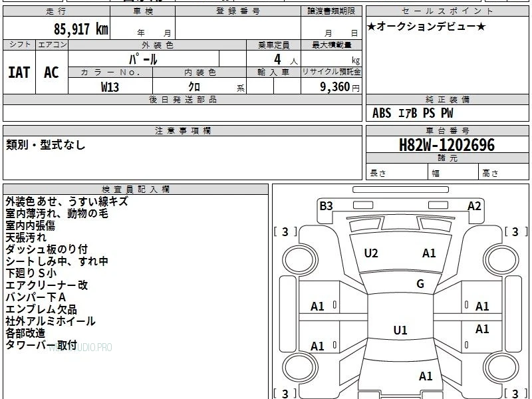532x399 pixels.
Task: Click the "シフト" header cell
Action: pyautogui.click(x=19, y=45)
